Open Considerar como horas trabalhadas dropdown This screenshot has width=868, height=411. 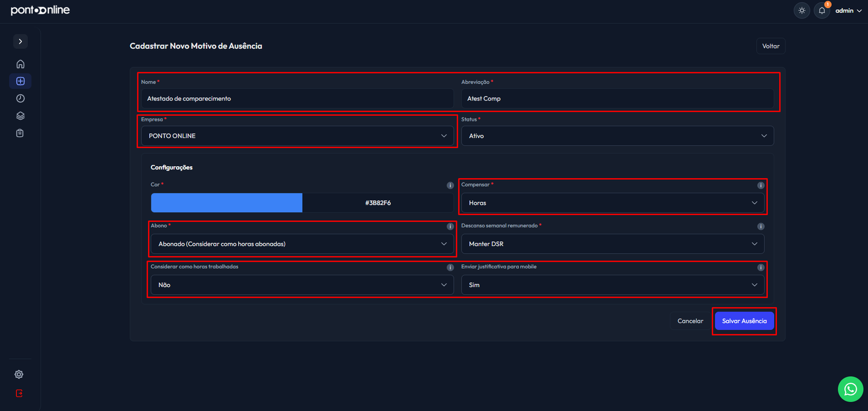302,284
